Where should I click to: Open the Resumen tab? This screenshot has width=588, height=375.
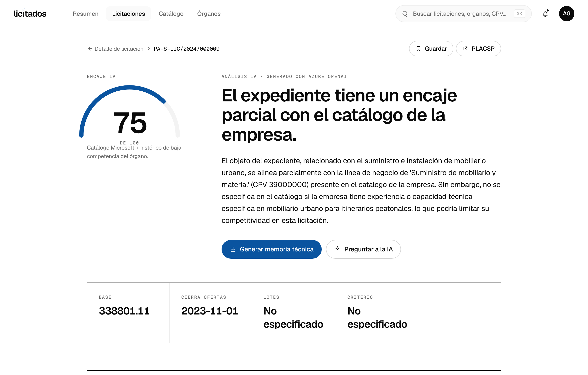point(85,14)
